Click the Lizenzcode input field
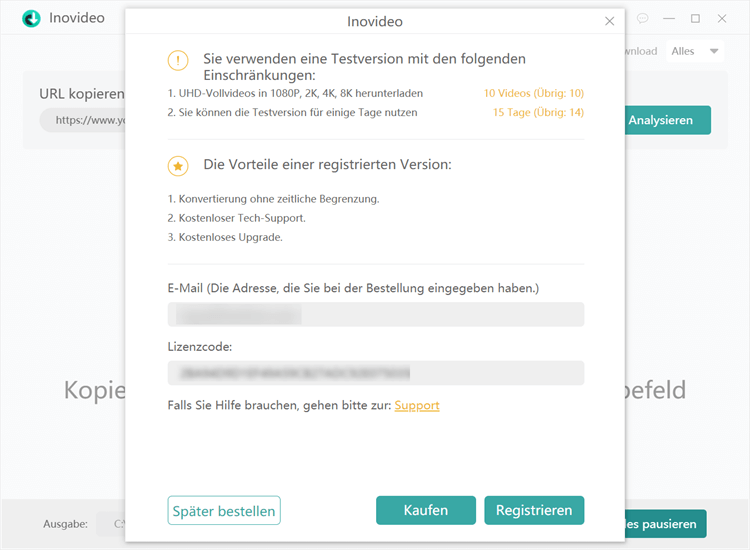750x550 pixels. pos(375,373)
